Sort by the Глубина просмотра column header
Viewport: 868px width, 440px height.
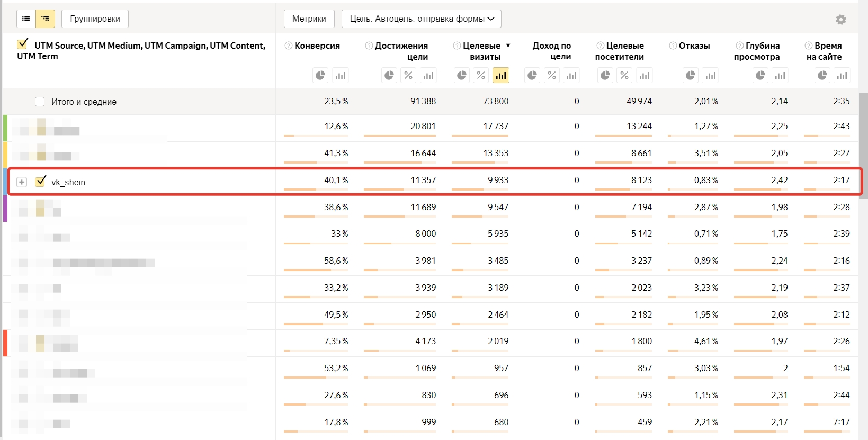pos(757,51)
